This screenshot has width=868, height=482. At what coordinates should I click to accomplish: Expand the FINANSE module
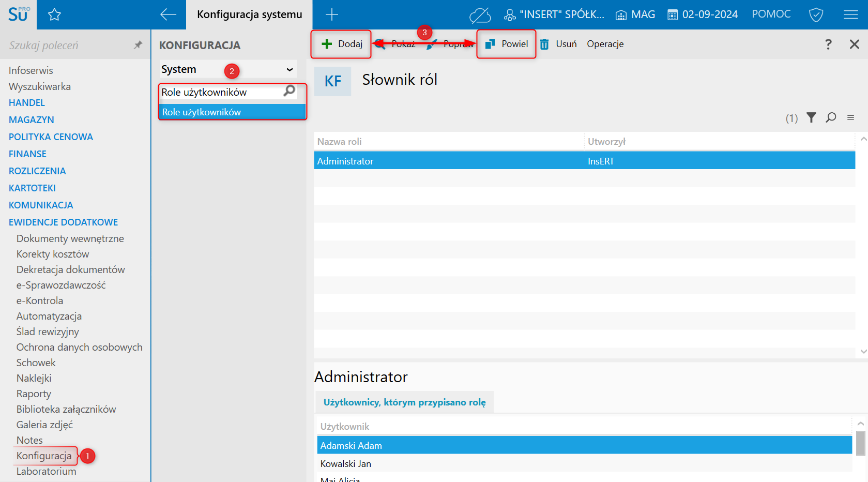tap(27, 154)
